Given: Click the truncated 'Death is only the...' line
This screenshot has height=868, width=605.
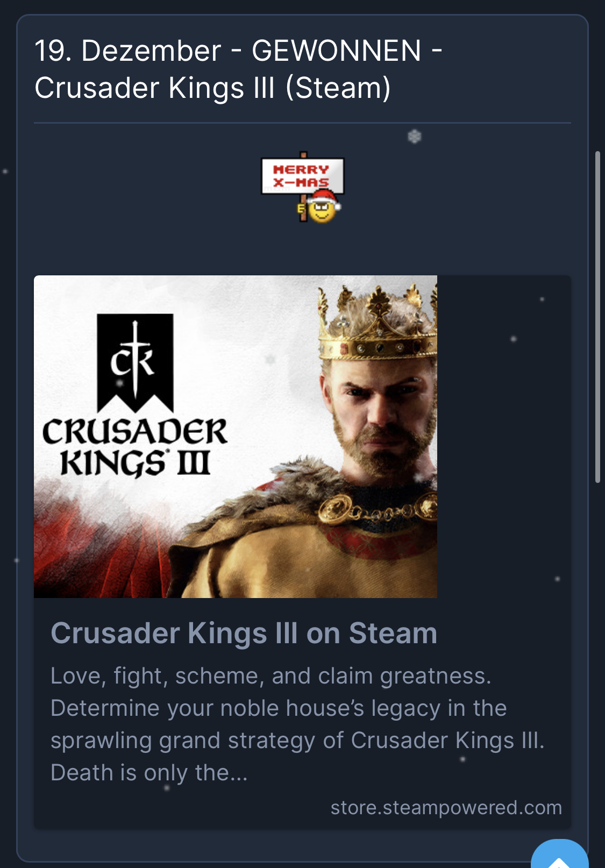Looking at the screenshot, I should [x=149, y=773].
